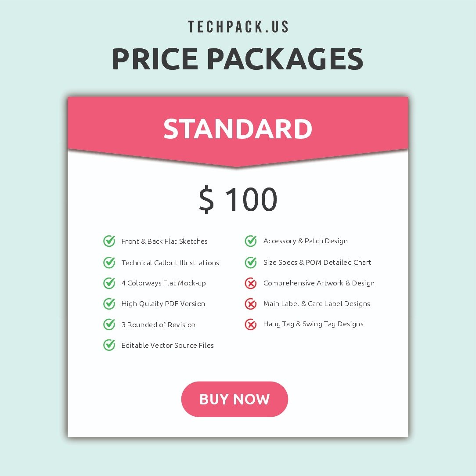The image size is (476, 476).
Task: Click the PRICE PACKAGES heading
Action: (x=238, y=59)
